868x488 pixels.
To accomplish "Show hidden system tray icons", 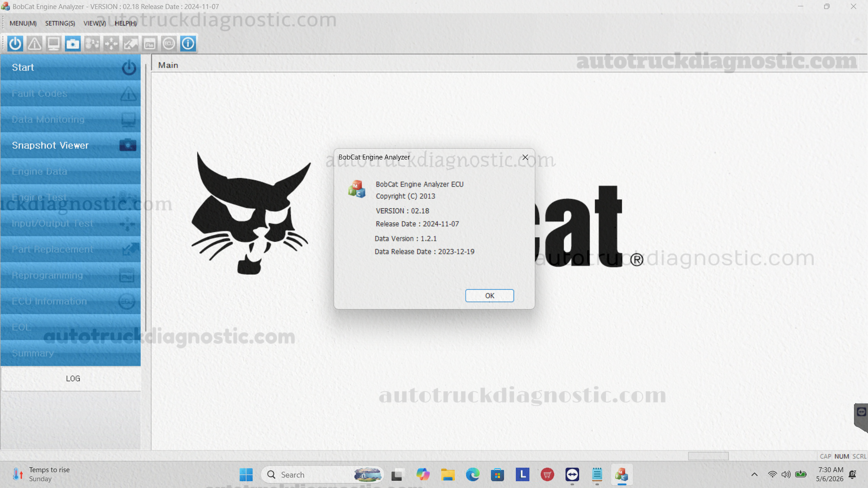I will click(x=754, y=474).
